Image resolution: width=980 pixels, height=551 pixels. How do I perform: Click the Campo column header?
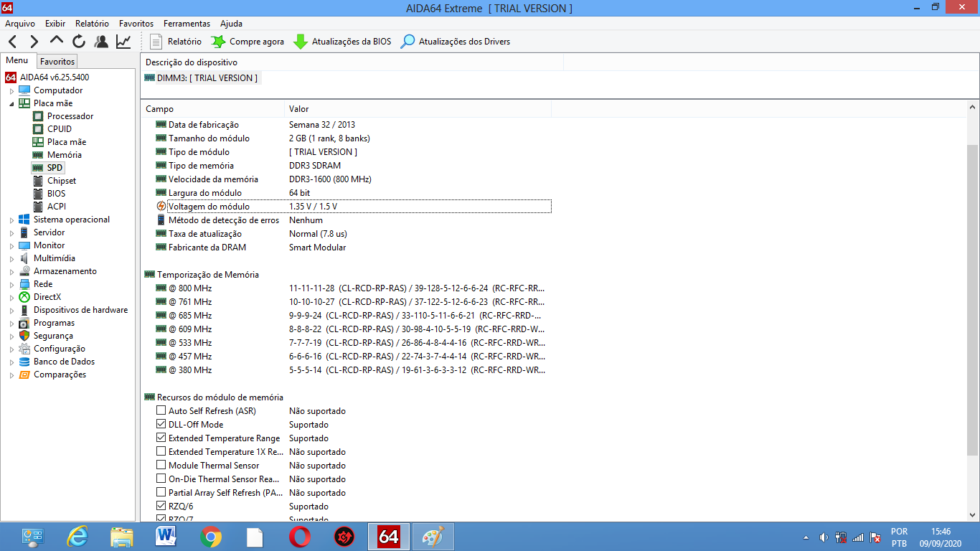click(x=212, y=109)
